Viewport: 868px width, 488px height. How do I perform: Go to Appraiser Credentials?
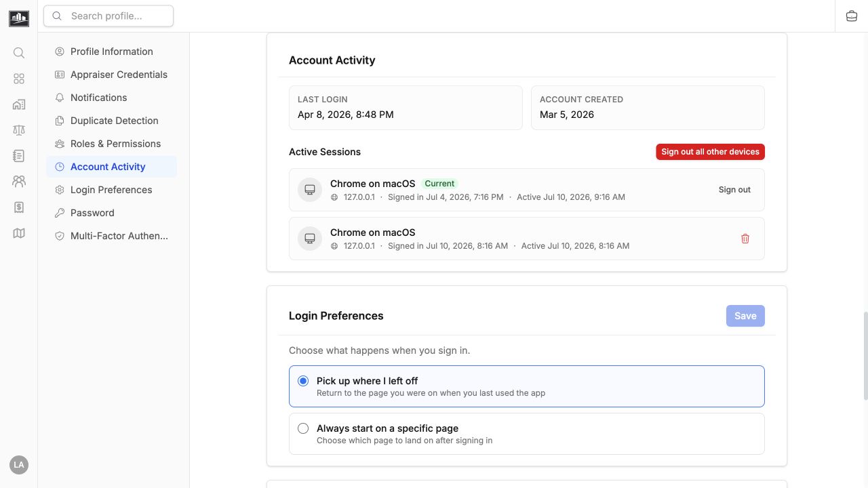click(112, 75)
